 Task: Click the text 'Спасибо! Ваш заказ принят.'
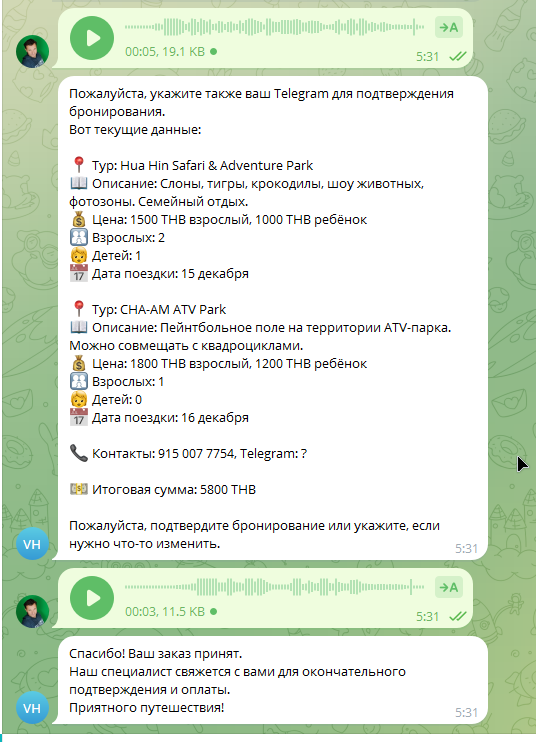coord(156,654)
